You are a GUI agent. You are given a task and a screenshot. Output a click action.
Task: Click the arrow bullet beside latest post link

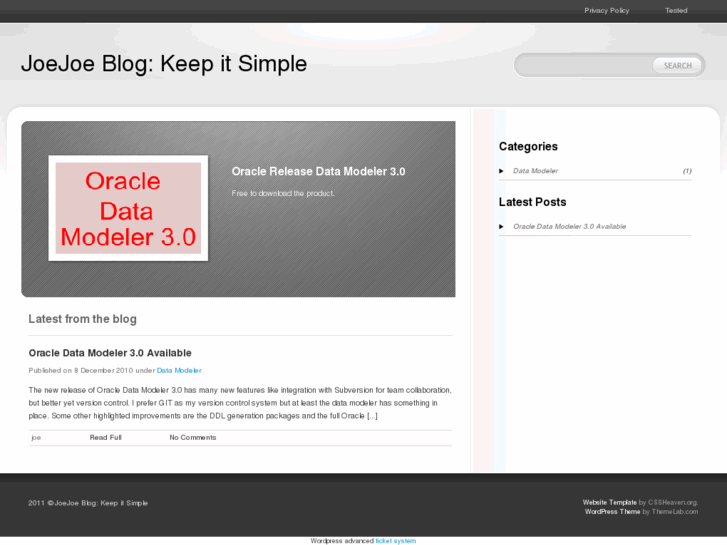pos(501,226)
